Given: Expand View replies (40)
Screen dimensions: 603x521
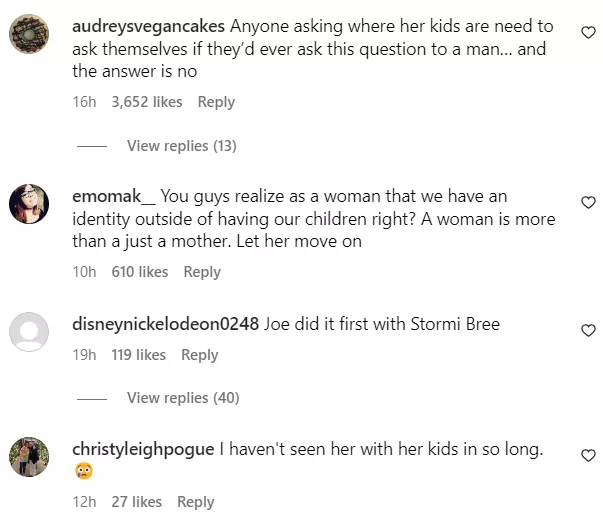Looking at the screenshot, I should click(183, 398).
